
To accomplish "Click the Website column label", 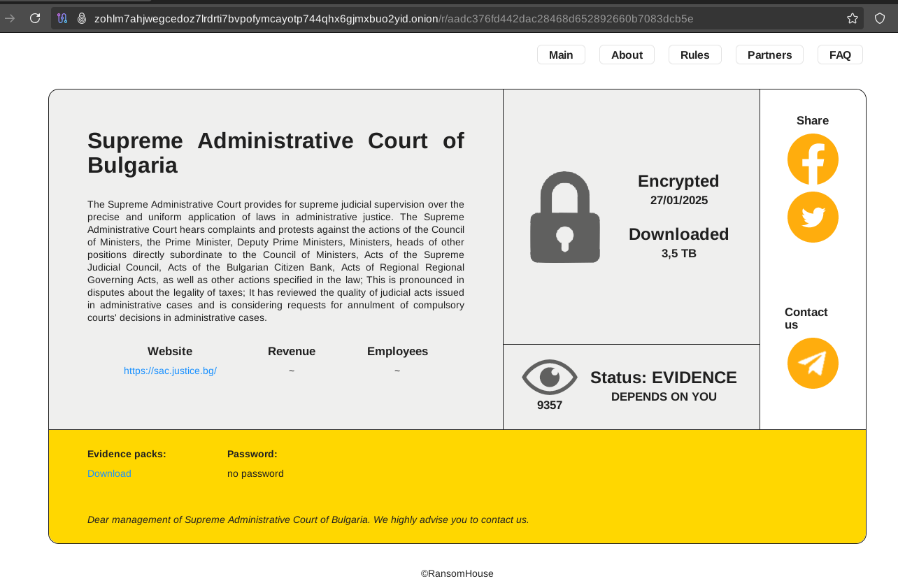I will click(170, 351).
